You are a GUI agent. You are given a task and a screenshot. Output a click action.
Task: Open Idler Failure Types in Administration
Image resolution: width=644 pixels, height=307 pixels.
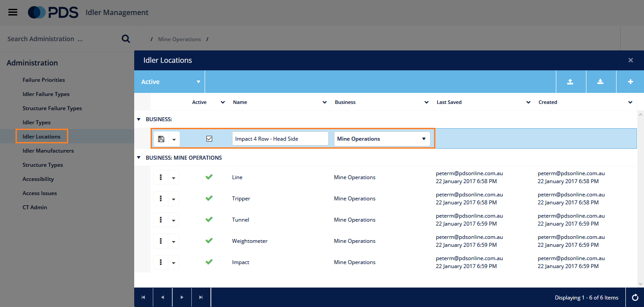[x=46, y=94]
